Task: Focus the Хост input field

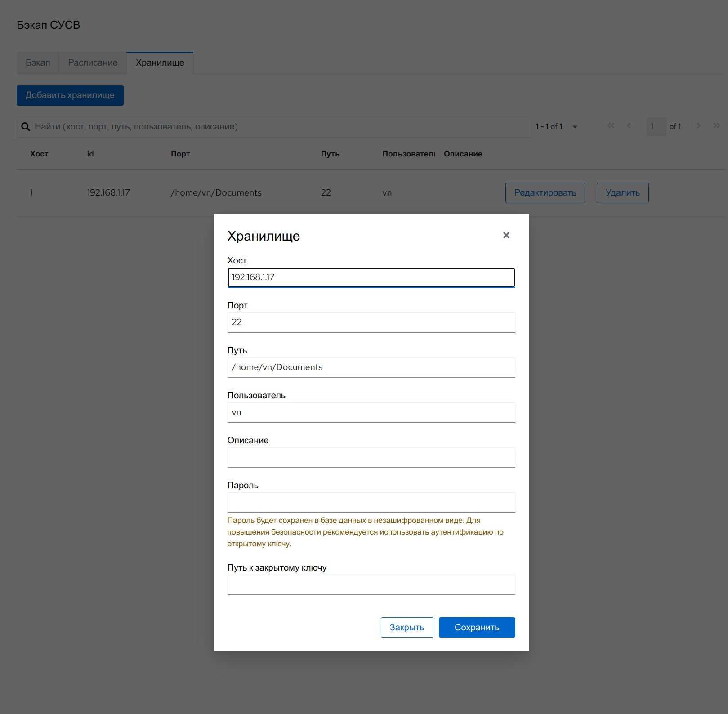Action: (x=371, y=277)
